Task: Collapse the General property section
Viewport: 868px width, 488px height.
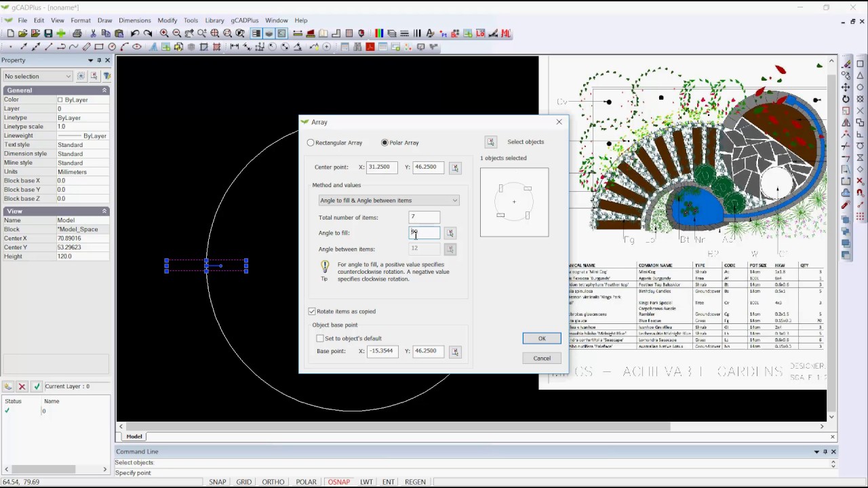Action: click(104, 90)
